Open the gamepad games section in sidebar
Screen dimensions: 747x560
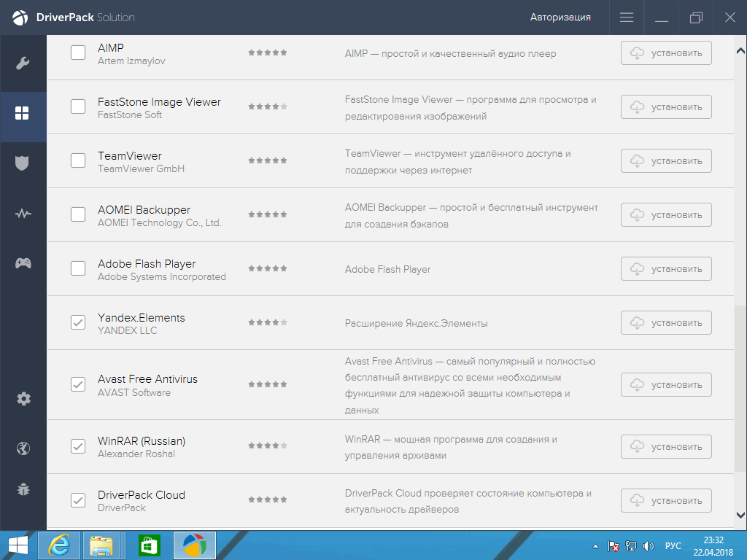pyautogui.click(x=23, y=263)
